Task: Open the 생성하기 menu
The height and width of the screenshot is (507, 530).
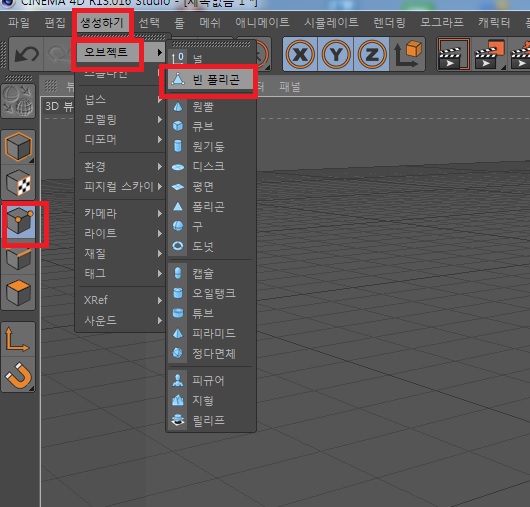Action: (102, 23)
